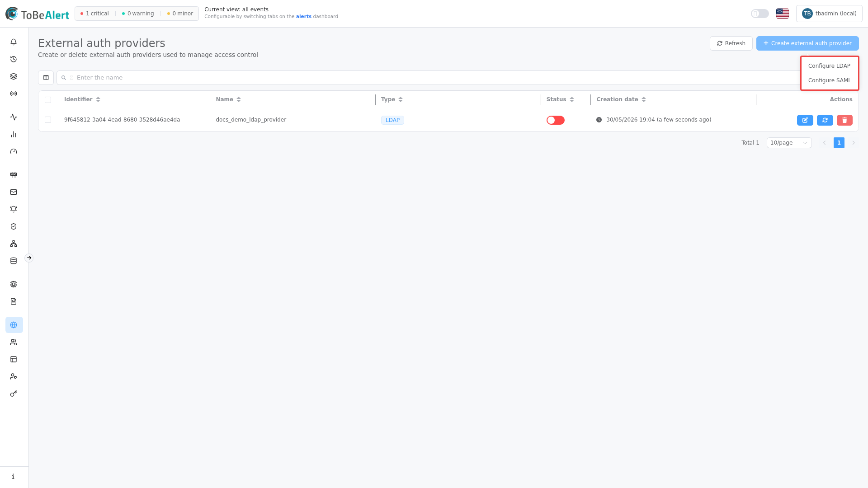Image resolution: width=868 pixels, height=488 pixels.
Task: Open the mail envelope icon in sidebar
Action: [x=14, y=192]
